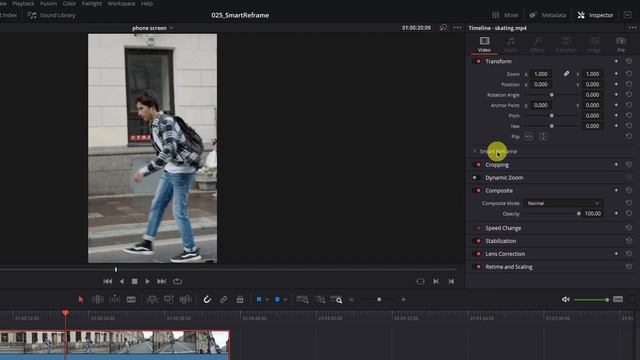
Task: Open Inspector options three-dots menu
Action: pos(632,28)
